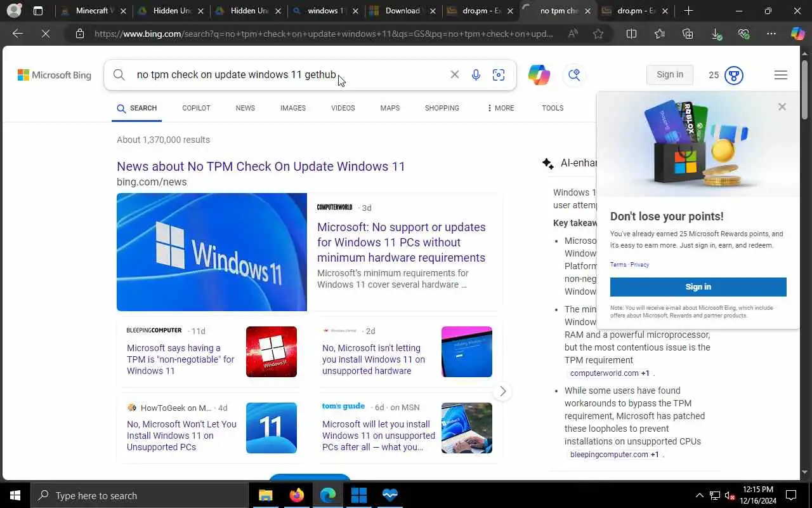Add page to favorites star icon

pyautogui.click(x=598, y=34)
